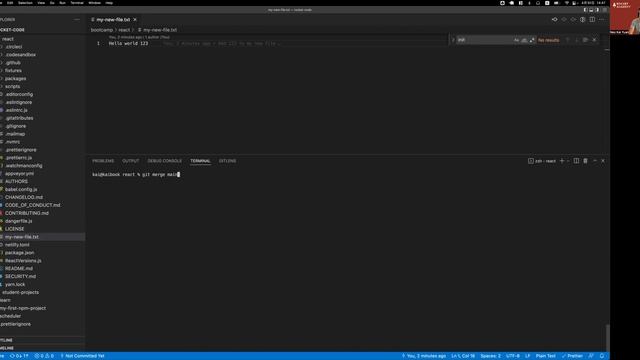The width and height of the screenshot is (640, 360).
Task: Click Prettier status bar item
Action: pyautogui.click(x=572, y=356)
